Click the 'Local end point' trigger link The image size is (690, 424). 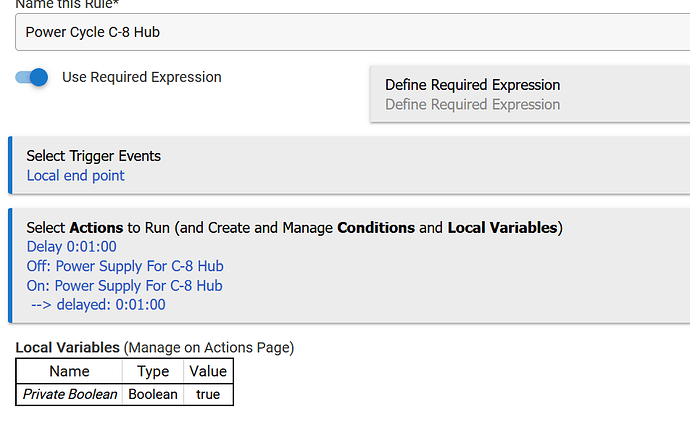[x=76, y=175]
